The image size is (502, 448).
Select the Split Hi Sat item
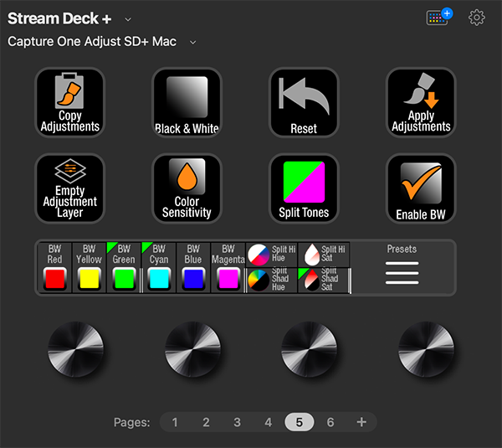[x=324, y=255]
